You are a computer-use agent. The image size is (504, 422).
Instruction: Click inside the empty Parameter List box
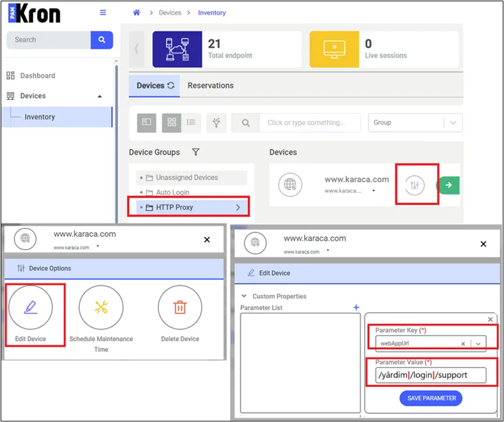[300, 363]
